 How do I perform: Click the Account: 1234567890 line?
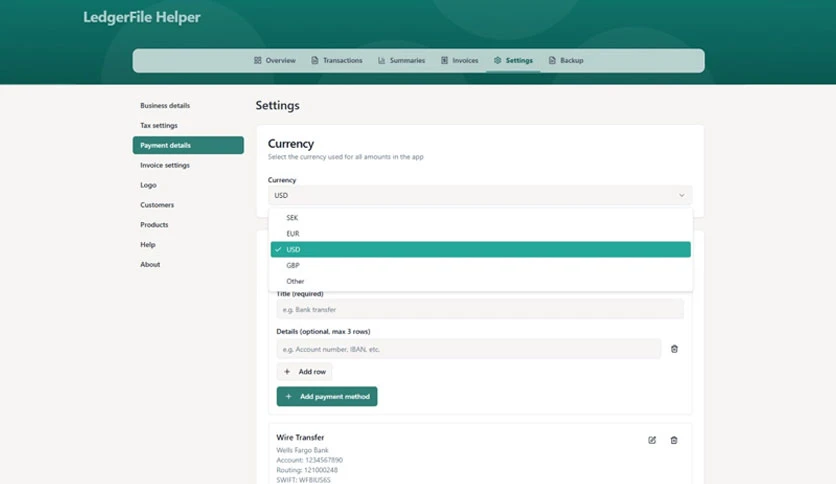309,460
